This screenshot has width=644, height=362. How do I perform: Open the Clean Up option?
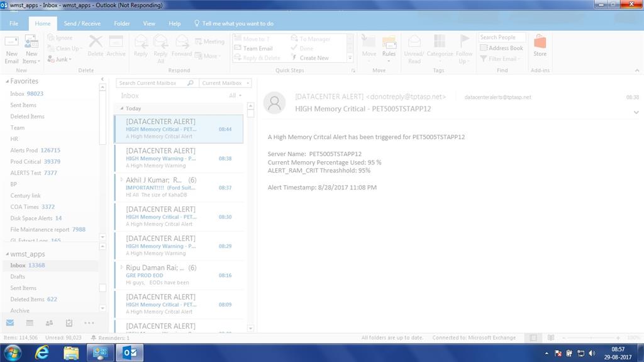tap(65, 48)
